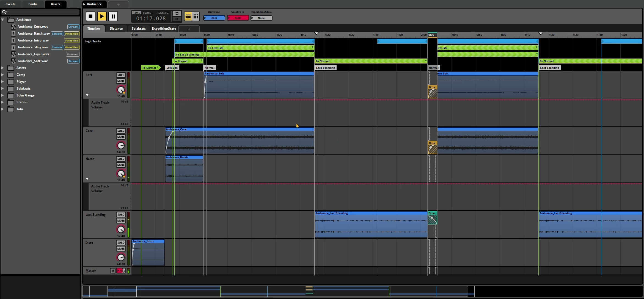Solo the Soft track
Viewport: 644px width, 299px height.
[x=121, y=75]
